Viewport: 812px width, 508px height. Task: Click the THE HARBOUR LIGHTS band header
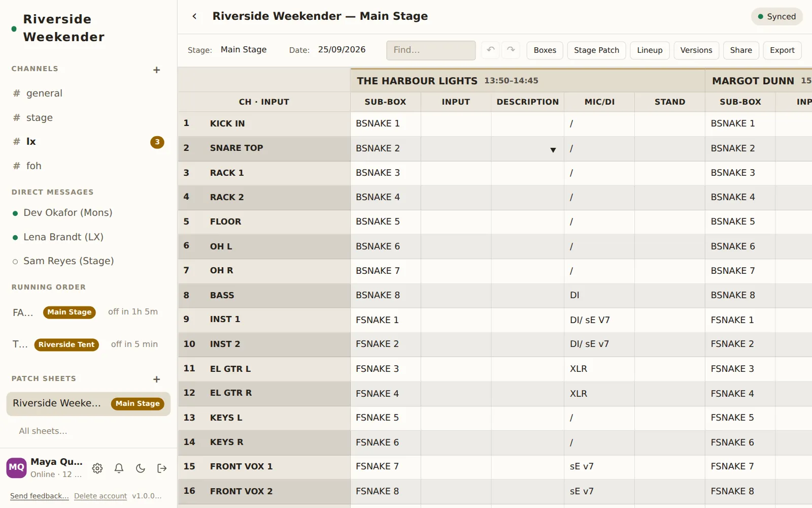coord(527,81)
